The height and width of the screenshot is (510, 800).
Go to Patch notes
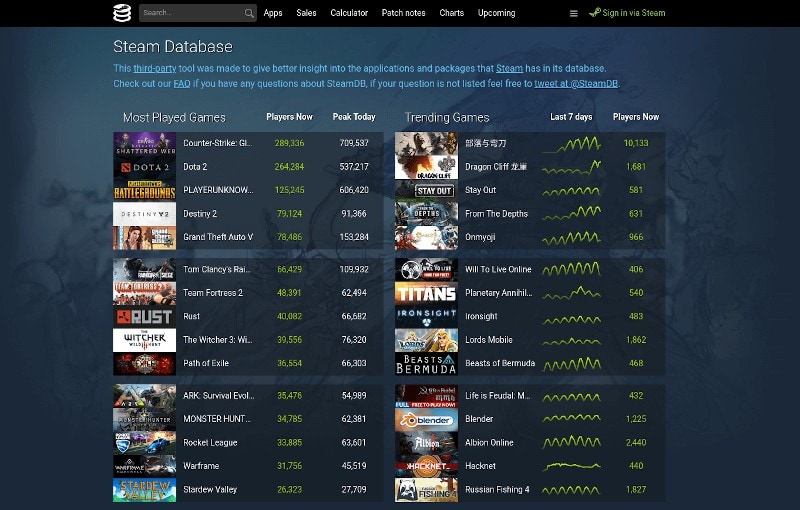pyautogui.click(x=404, y=13)
